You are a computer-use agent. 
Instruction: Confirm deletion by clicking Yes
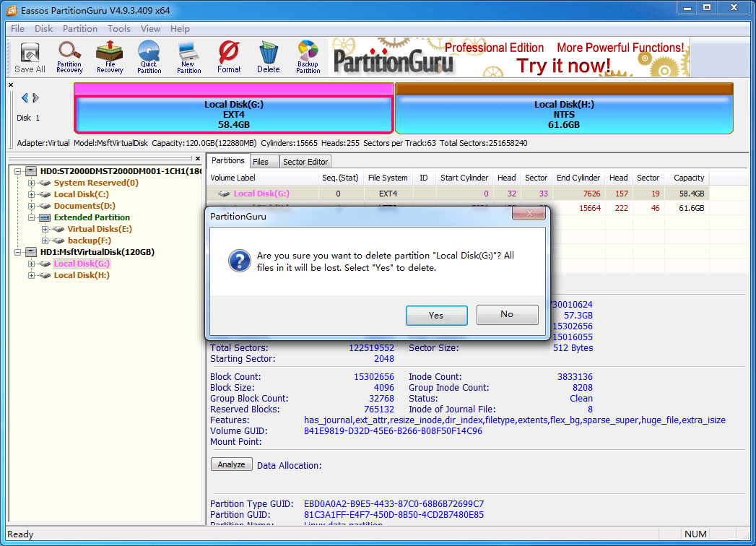pyautogui.click(x=436, y=315)
